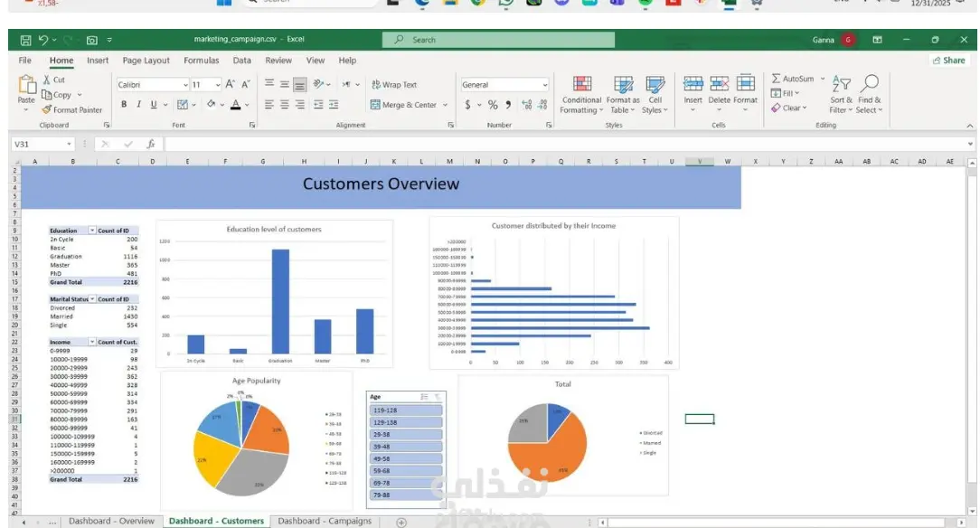The image size is (980, 528).
Task: Open Clear dropdown
Action: coord(788,108)
